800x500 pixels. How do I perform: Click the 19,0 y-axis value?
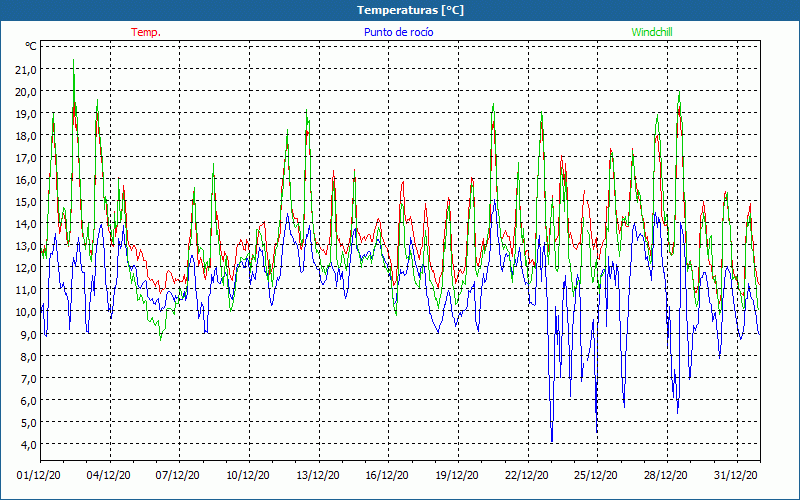tap(26, 114)
